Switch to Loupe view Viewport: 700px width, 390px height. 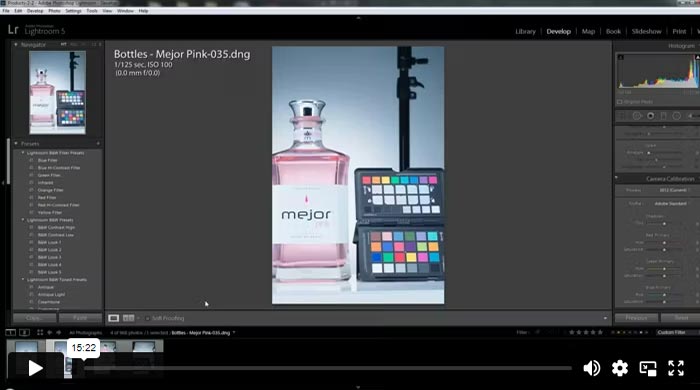click(x=113, y=318)
